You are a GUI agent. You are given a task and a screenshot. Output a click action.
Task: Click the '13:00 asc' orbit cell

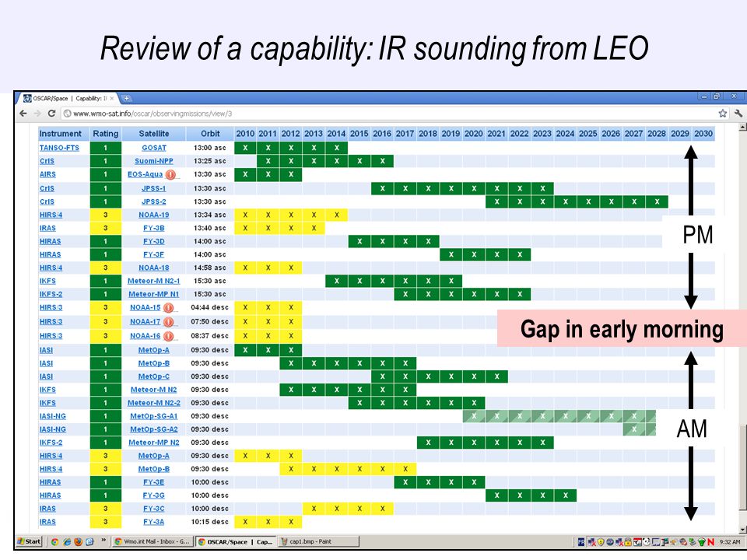tap(209, 148)
